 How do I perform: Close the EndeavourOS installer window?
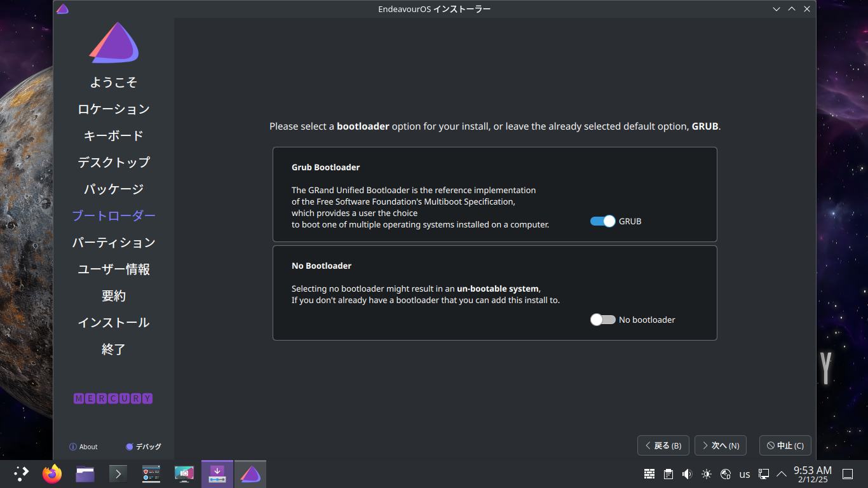pos(807,9)
